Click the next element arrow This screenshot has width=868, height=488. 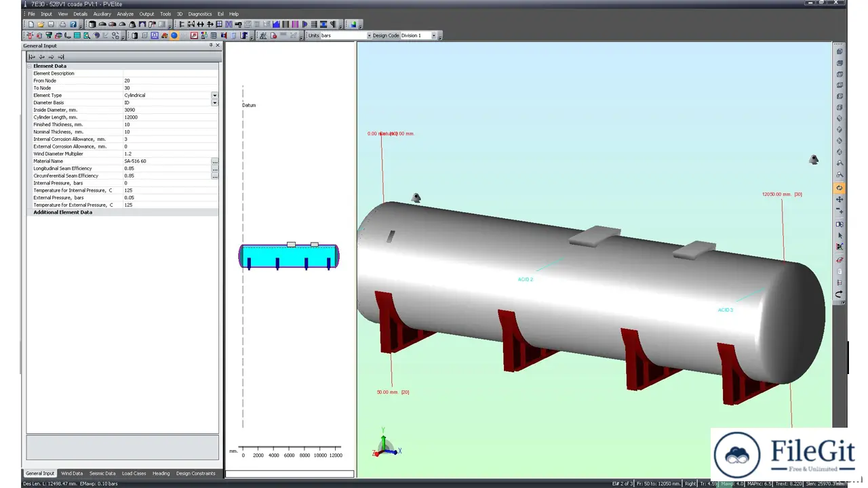tap(51, 57)
